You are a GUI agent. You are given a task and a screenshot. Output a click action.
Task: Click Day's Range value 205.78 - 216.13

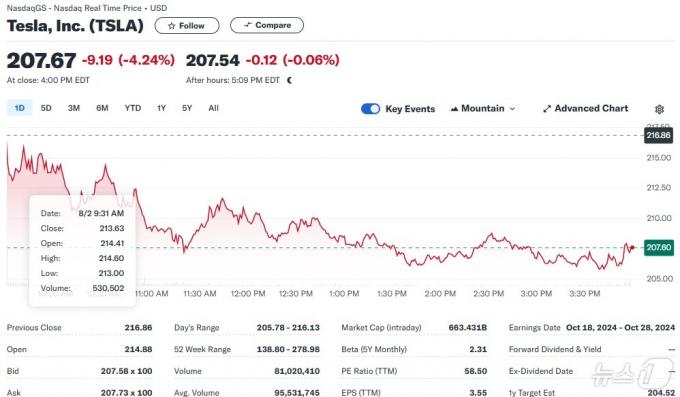288,328
